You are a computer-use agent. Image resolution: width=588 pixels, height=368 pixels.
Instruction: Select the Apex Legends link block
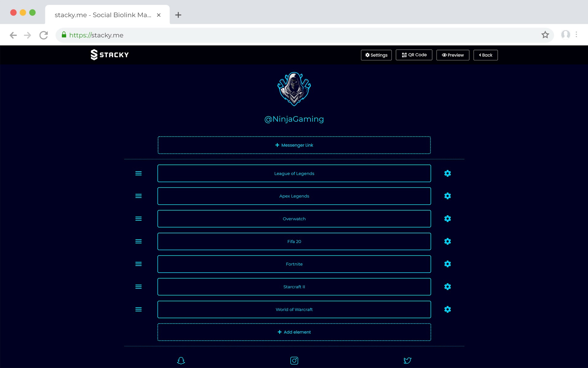point(294,196)
